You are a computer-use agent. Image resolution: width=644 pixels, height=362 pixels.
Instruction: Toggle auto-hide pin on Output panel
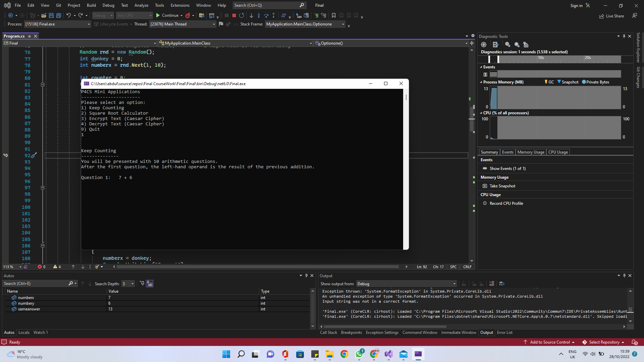coord(624,276)
